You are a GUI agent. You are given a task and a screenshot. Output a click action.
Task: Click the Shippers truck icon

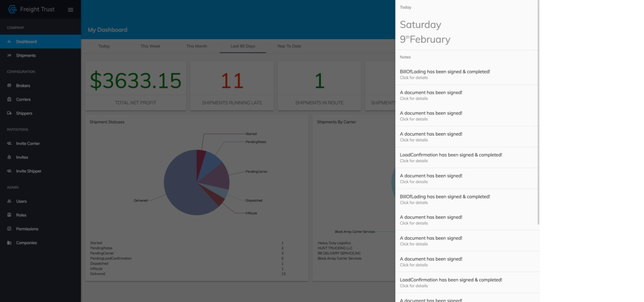10,114
